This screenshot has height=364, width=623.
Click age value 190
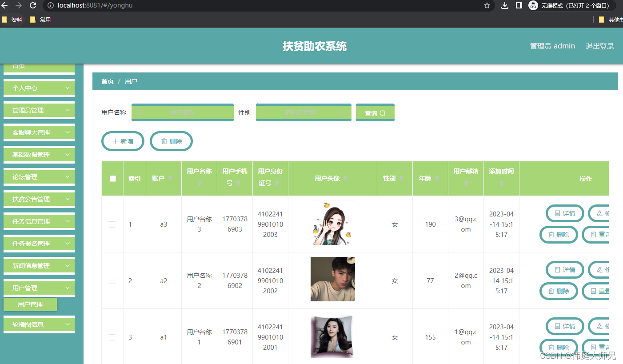(430, 224)
